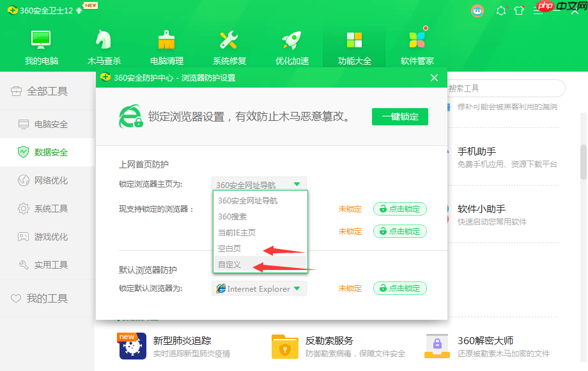Click the user avatar in the title bar

(x=477, y=11)
